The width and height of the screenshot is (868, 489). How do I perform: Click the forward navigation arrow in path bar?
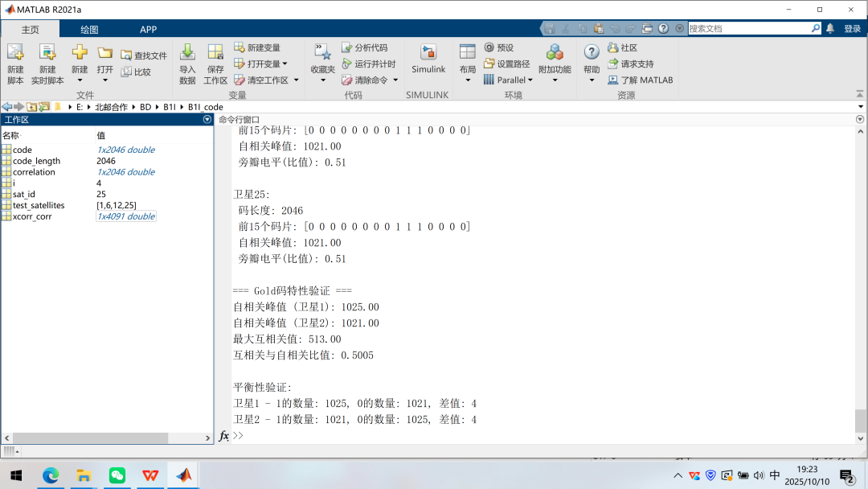[x=18, y=106]
